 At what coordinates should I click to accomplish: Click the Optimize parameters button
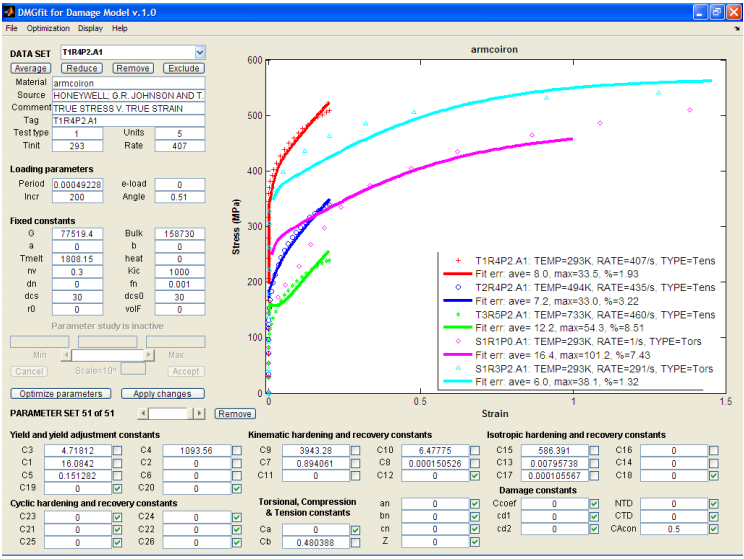(61, 394)
